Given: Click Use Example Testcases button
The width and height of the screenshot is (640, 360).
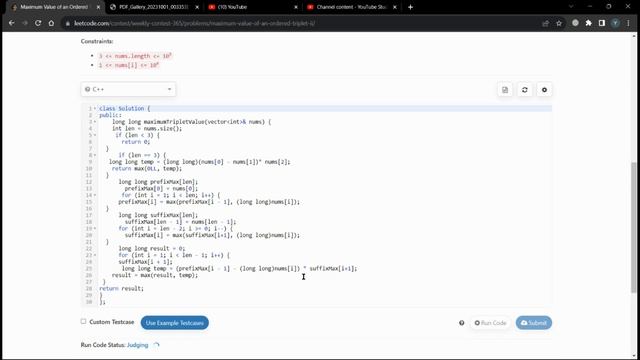Looking at the screenshot, I should [175, 323].
